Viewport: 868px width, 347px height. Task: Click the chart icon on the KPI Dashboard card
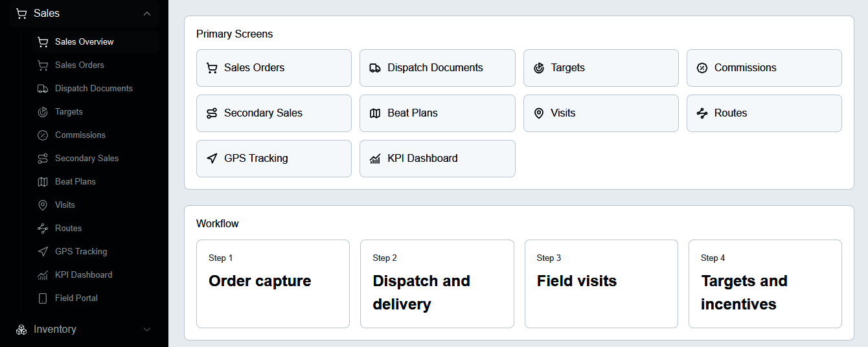(x=375, y=159)
